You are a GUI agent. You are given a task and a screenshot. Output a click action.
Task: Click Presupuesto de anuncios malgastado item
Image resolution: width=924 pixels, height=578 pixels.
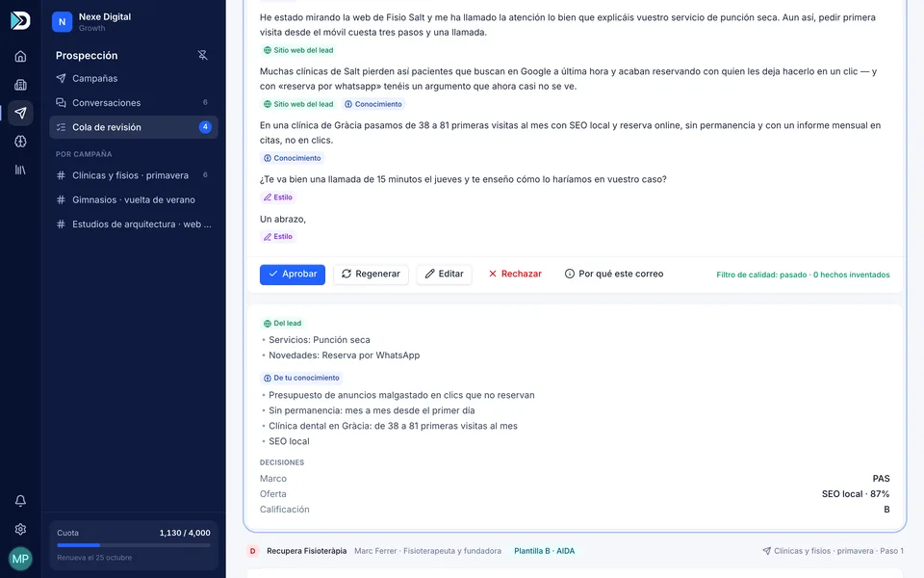401,395
